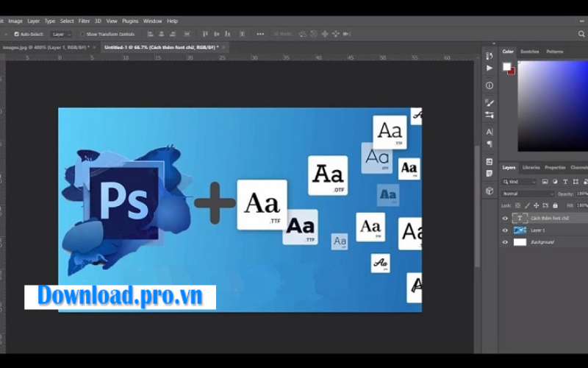The height and width of the screenshot is (368, 588).
Task: Click the align right edges icon
Action: click(173, 34)
